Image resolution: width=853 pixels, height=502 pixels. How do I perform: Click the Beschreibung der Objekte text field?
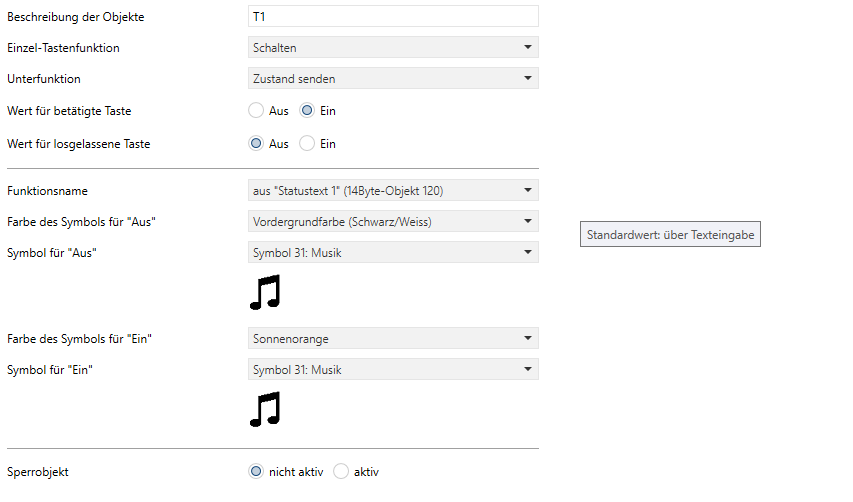coord(393,16)
